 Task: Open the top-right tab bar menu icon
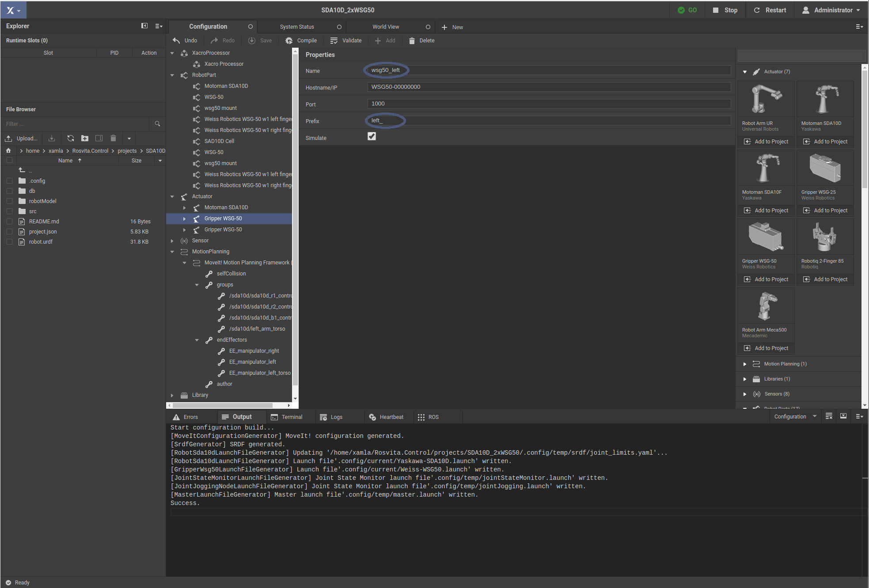point(859,27)
